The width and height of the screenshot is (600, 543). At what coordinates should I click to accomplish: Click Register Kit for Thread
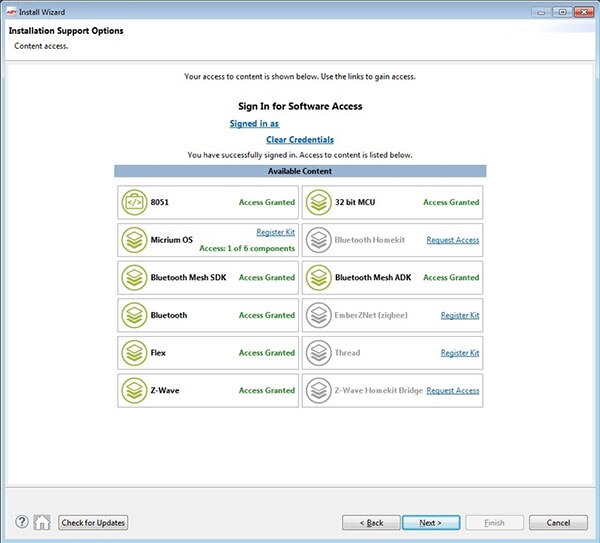pos(460,353)
